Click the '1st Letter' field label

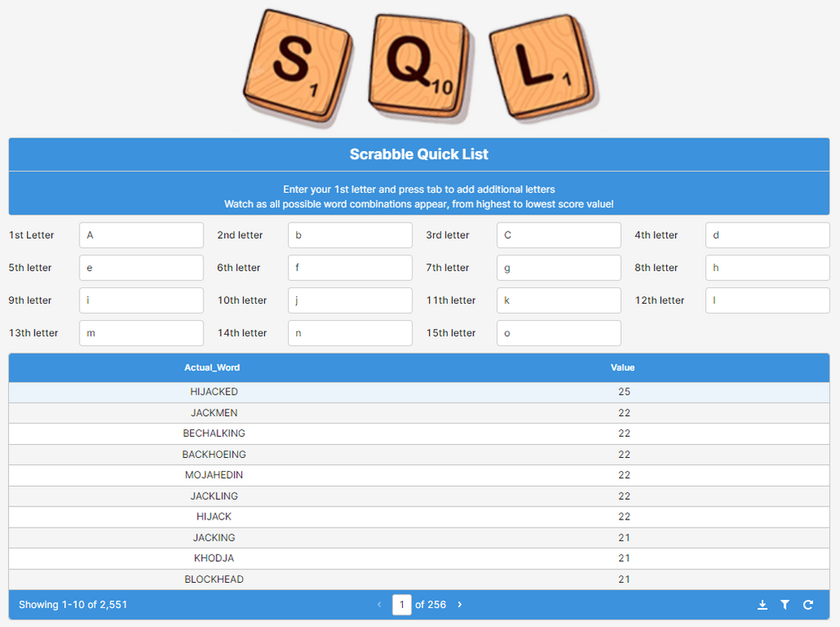pos(31,236)
